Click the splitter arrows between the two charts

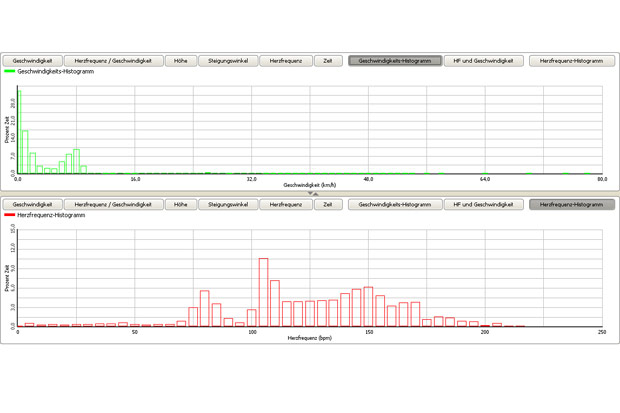click(x=315, y=194)
